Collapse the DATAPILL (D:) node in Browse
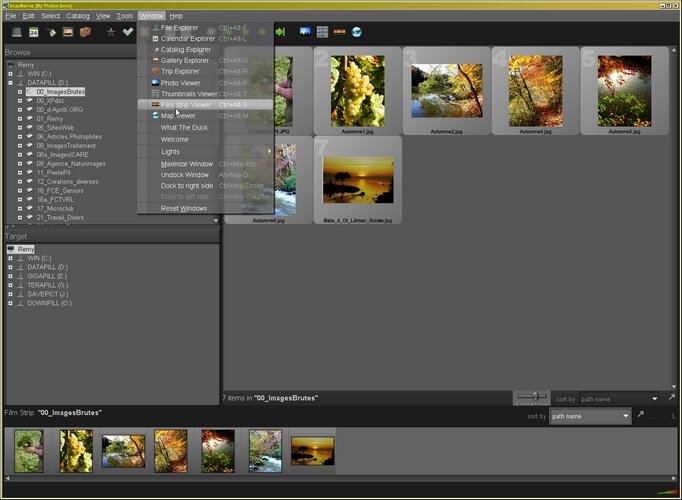The image size is (682, 500). point(10,82)
